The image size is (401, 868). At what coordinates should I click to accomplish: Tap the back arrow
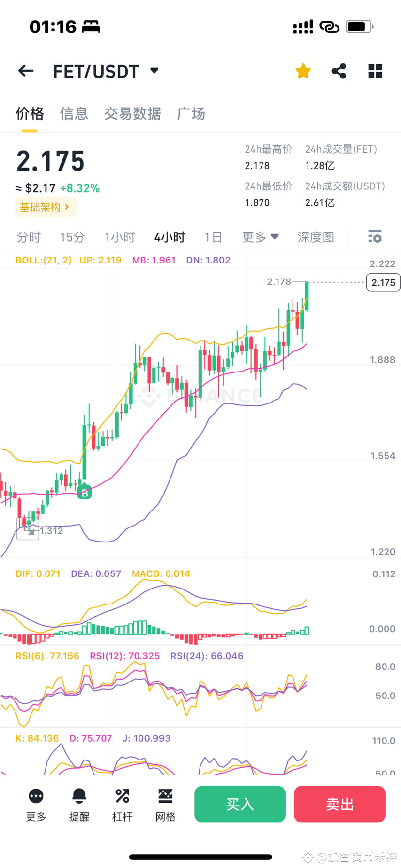pyautogui.click(x=25, y=71)
